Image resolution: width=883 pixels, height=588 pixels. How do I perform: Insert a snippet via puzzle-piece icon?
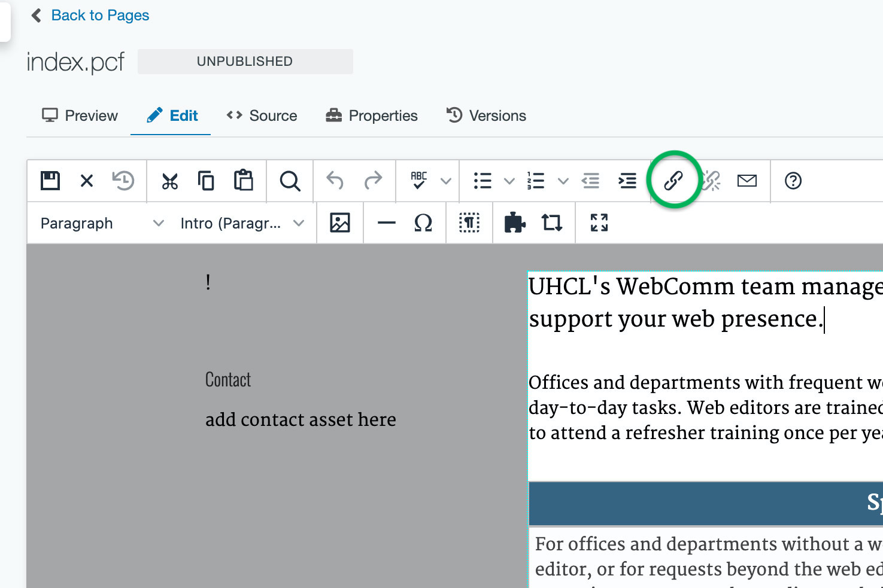(x=515, y=223)
